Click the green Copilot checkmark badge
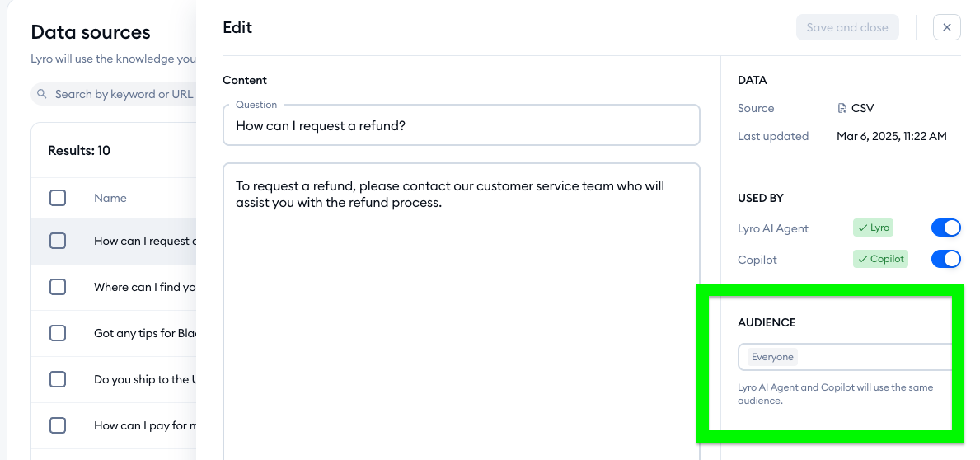The image size is (980, 460). click(880, 259)
